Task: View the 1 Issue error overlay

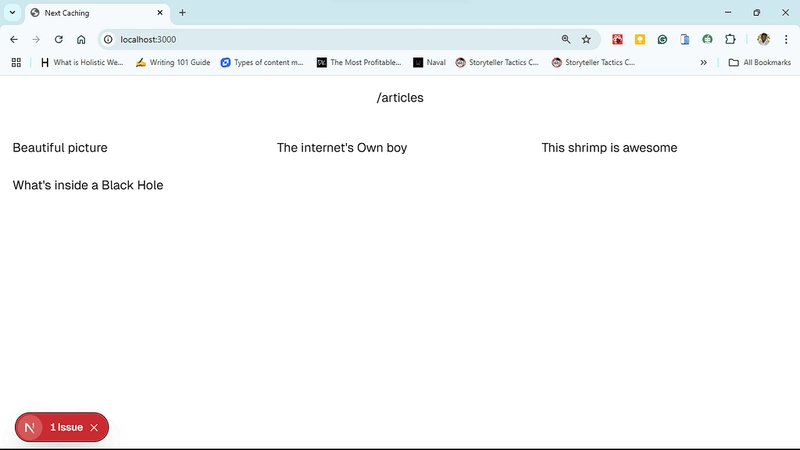Action: coord(66,428)
